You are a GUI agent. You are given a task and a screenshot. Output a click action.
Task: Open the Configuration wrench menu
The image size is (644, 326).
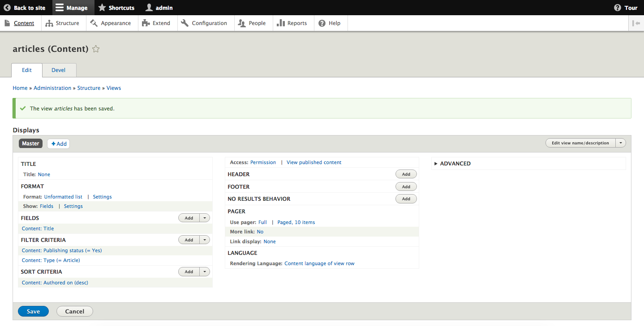[204, 23]
